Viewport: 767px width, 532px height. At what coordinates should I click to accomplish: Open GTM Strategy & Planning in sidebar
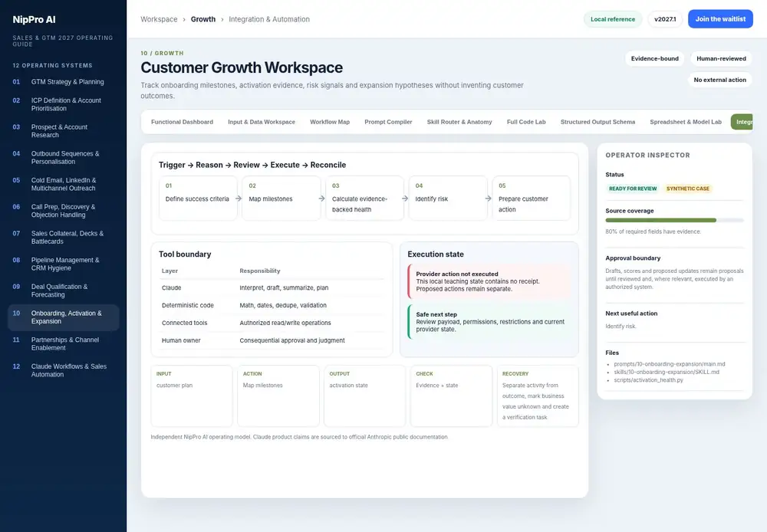(x=63, y=82)
